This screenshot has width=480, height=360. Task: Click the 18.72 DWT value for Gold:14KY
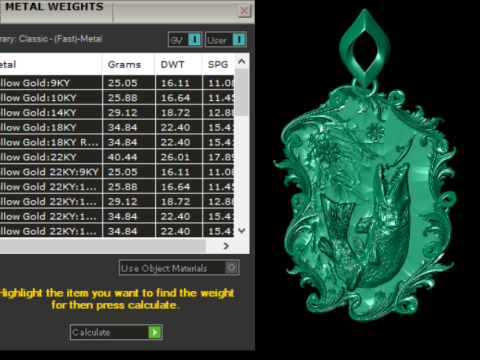[x=179, y=112]
